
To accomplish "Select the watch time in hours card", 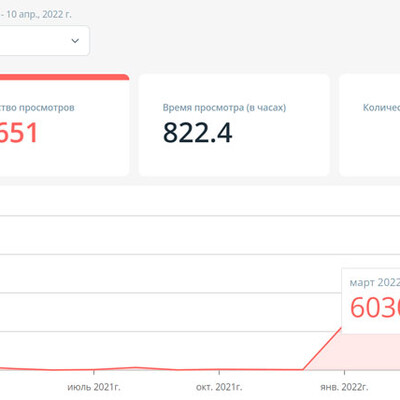I will tap(234, 125).
